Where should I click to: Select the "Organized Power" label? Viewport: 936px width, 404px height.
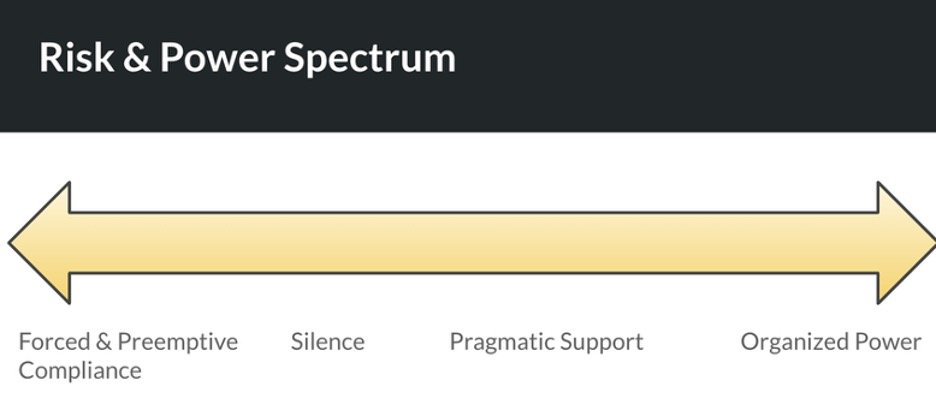[x=830, y=342]
